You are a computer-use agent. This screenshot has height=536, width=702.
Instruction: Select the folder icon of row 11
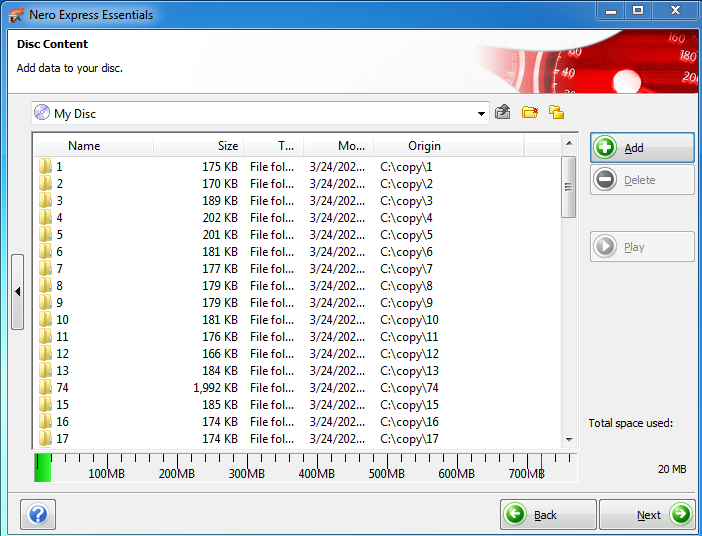point(45,337)
